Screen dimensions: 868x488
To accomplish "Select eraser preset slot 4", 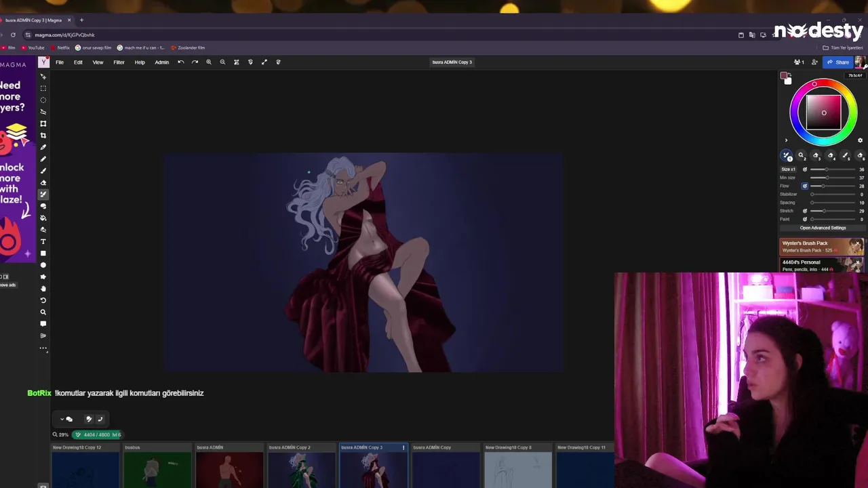I will 831,156.
